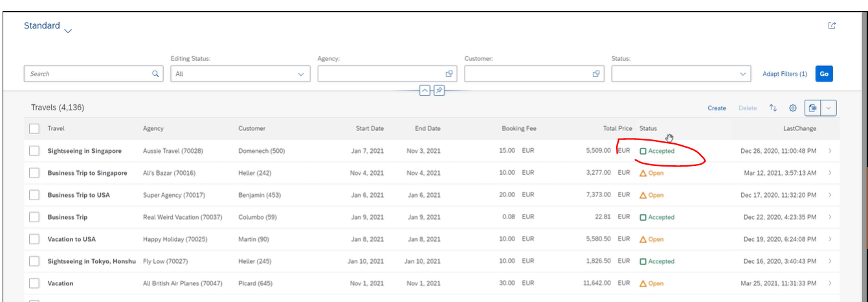
Task: Tick the select-all checkbox in table header
Action: click(x=34, y=128)
